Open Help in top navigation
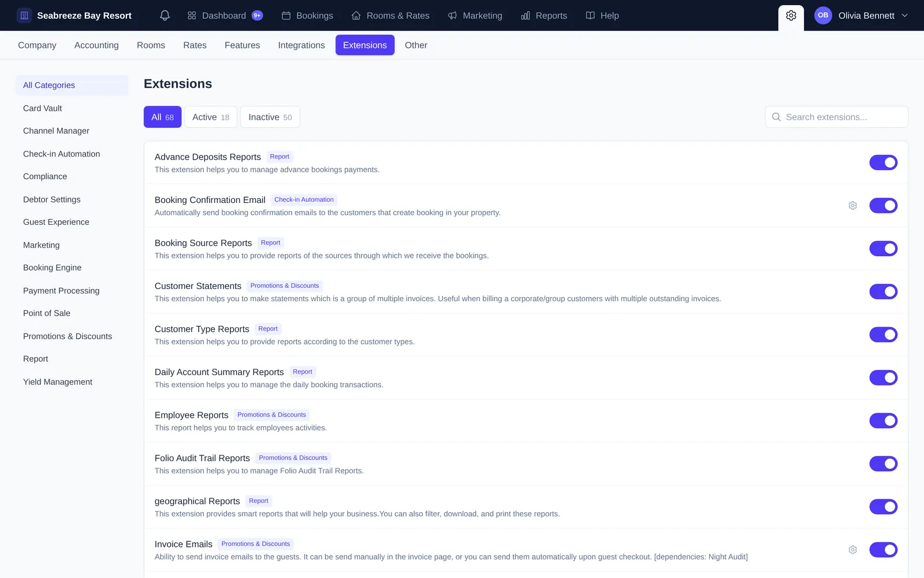The image size is (924, 578). [x=602, y=16]
